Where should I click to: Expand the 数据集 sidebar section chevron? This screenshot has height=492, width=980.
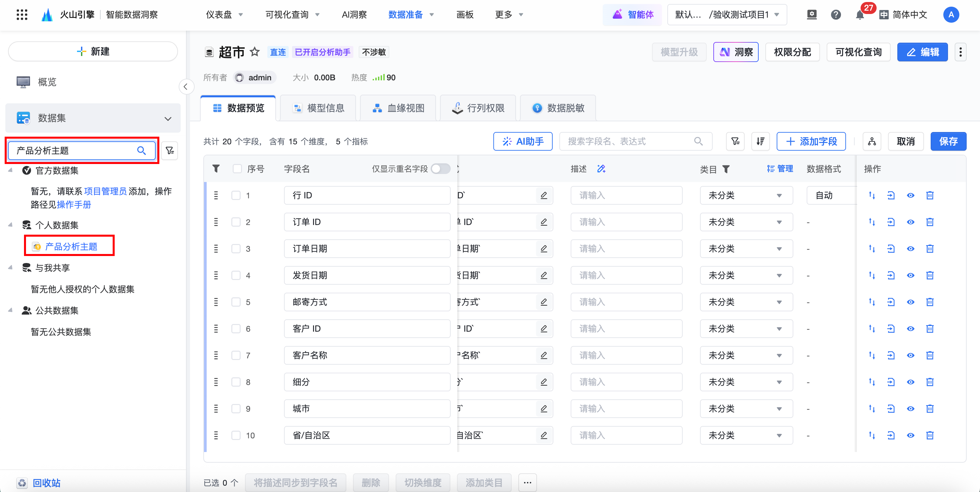[x=168, y=118]
